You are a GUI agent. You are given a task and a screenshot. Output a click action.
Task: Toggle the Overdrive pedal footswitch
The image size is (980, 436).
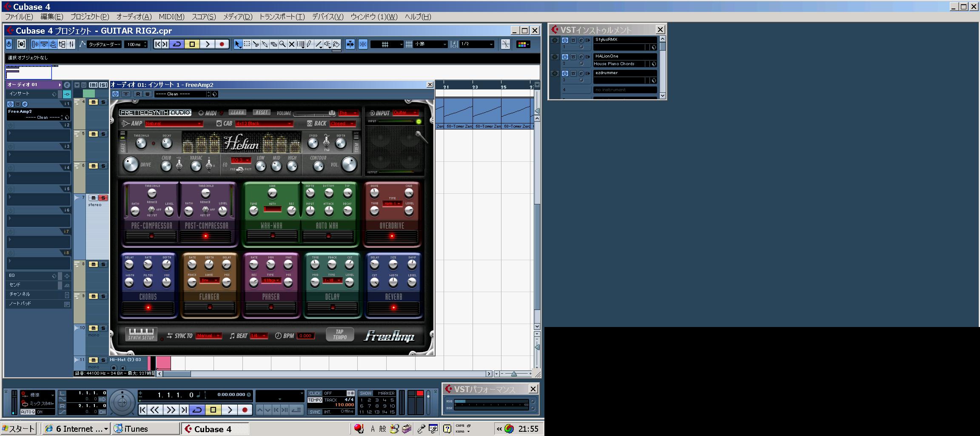392,236
